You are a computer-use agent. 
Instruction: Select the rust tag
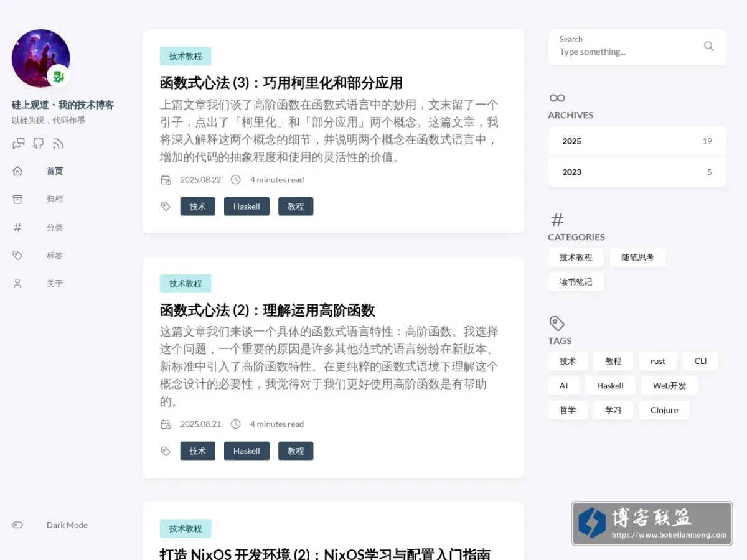coord(658,362)
